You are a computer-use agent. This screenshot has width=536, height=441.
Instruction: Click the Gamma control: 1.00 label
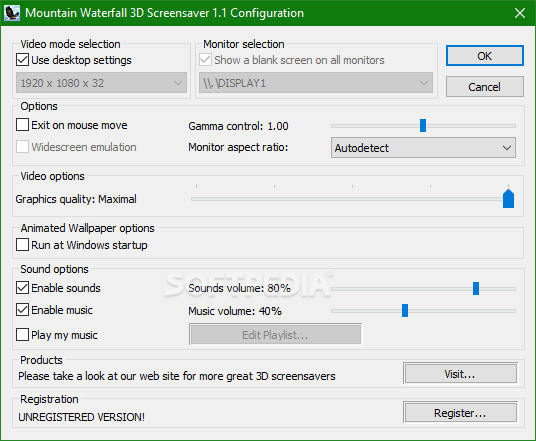pyautogui.click(x=238, y=126)
